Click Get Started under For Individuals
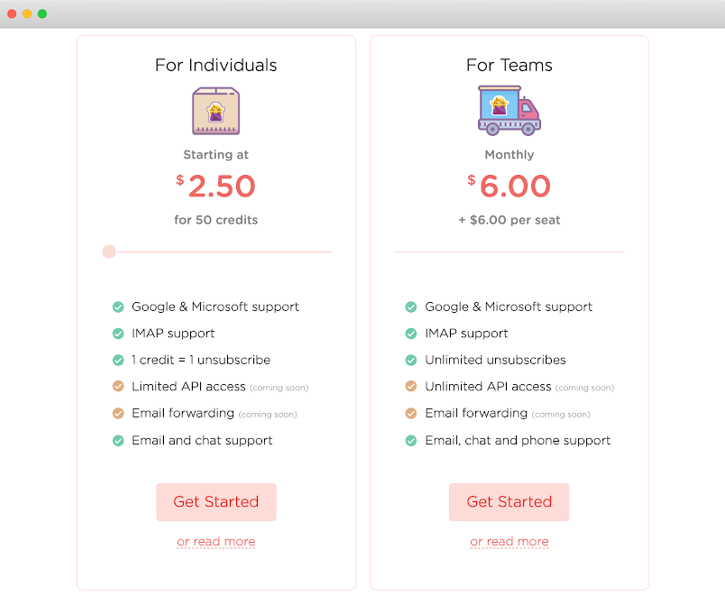The width and height of the screenshot is (725, 595). tap(216, 502)
